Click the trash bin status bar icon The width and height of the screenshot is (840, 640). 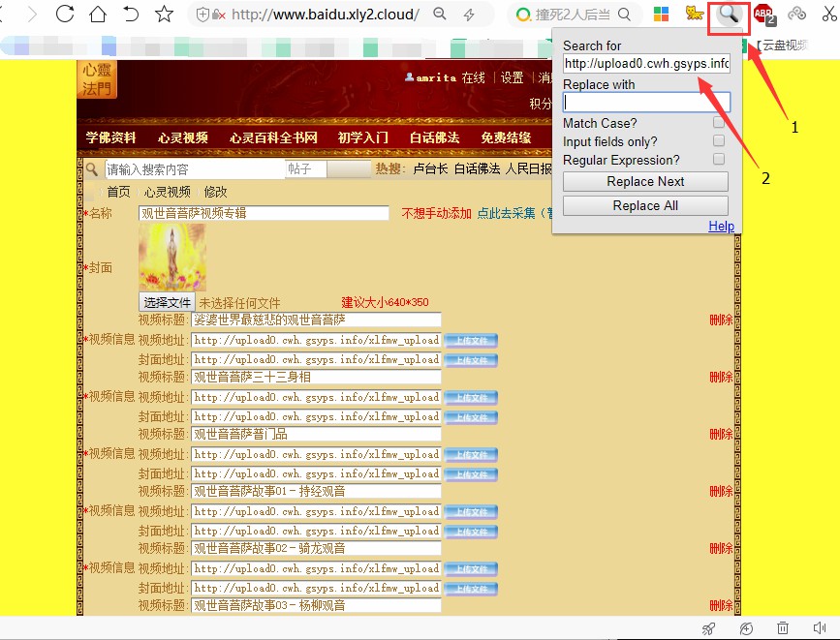pos(783,627)
